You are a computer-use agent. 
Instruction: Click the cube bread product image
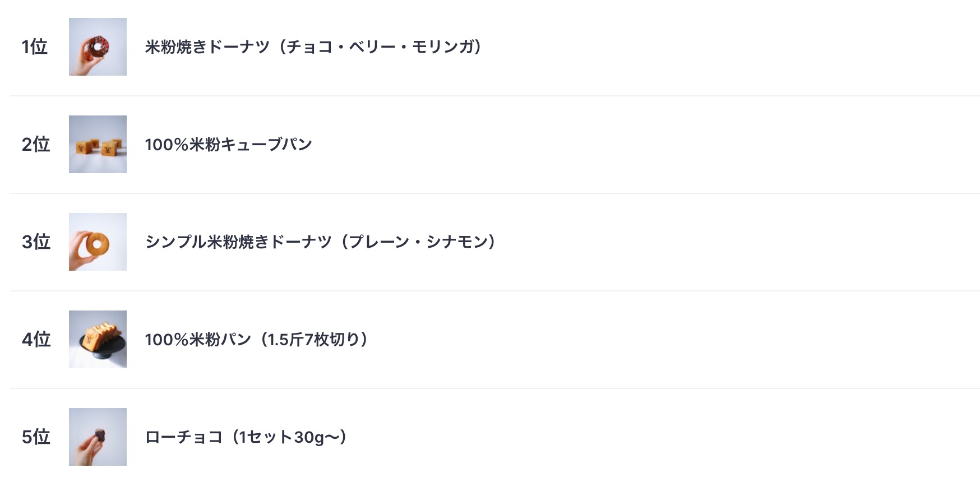tap(98, 144)
